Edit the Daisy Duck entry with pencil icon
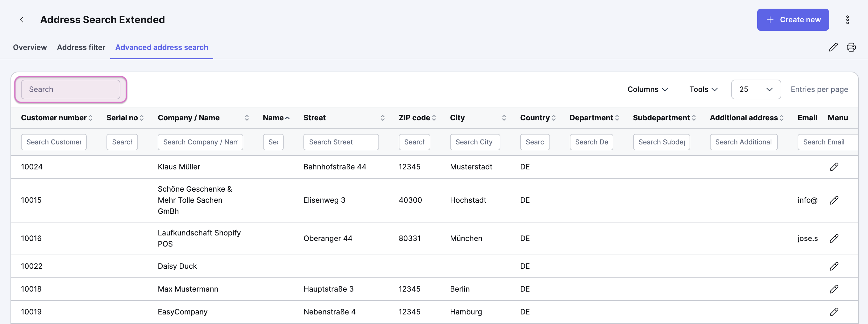 (834, 266)
